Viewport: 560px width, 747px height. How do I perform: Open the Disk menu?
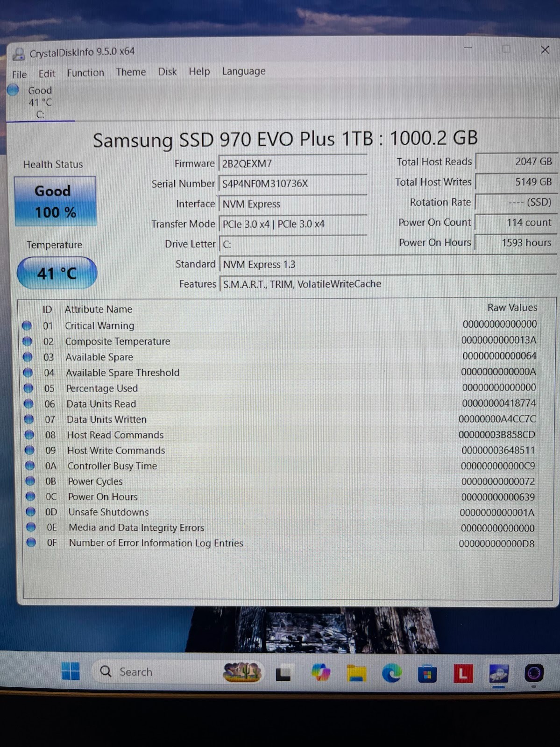(167, 71)
